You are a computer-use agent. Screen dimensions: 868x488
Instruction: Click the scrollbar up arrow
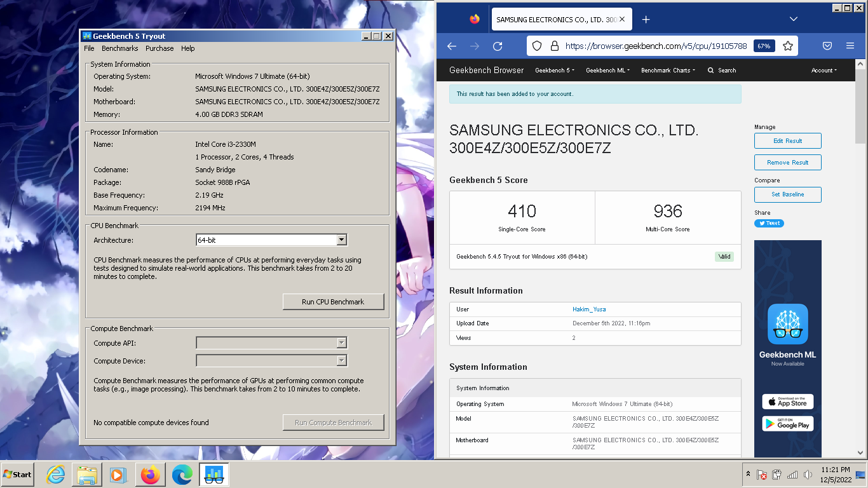click(860, 64)
